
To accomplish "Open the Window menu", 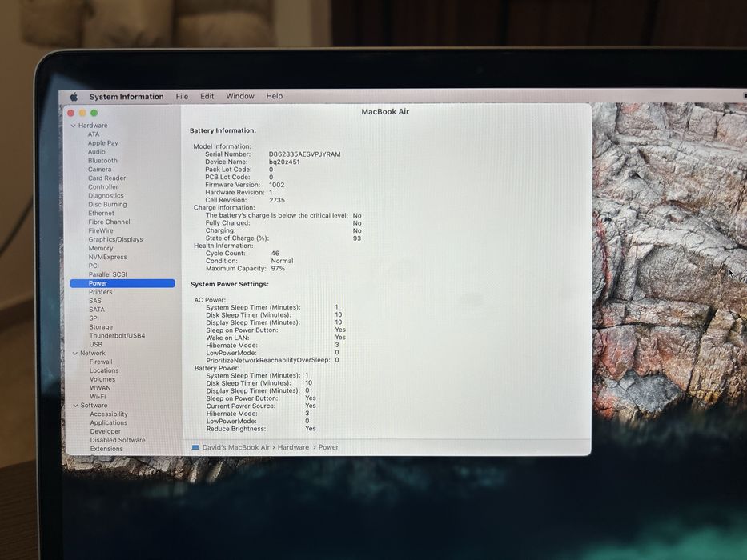I will point(240,96).
